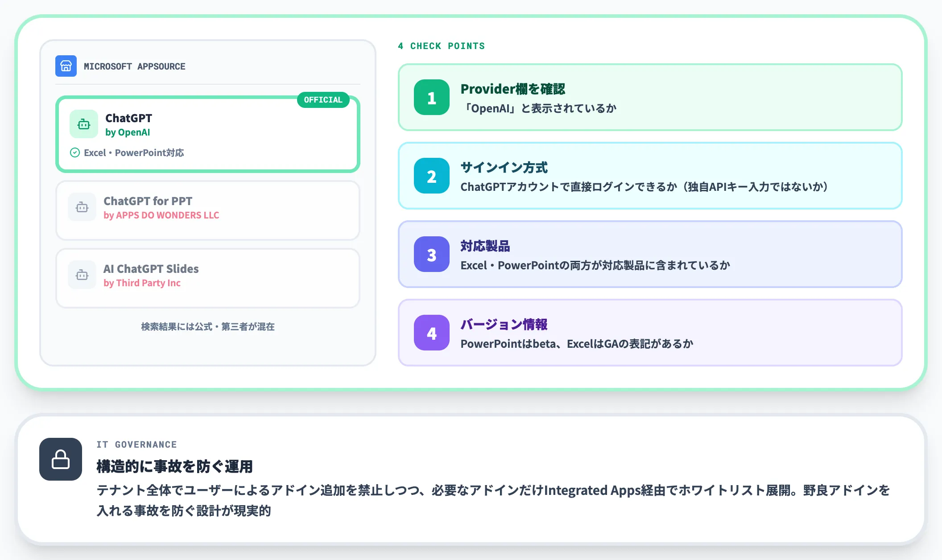The width and height of the screenshot is (942, 560).
Task: Click the by OpenAI provider text
Action: (x=128, y=132)
